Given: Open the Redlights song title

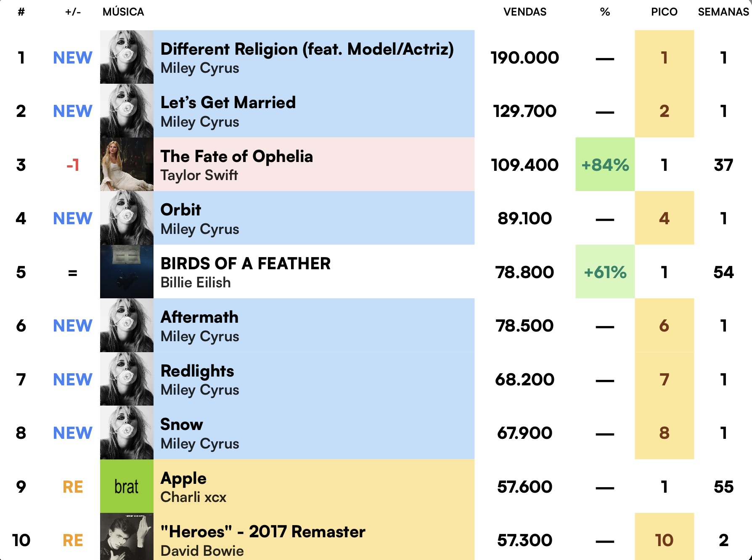Looking at the screenshot, I should (197, 371).
